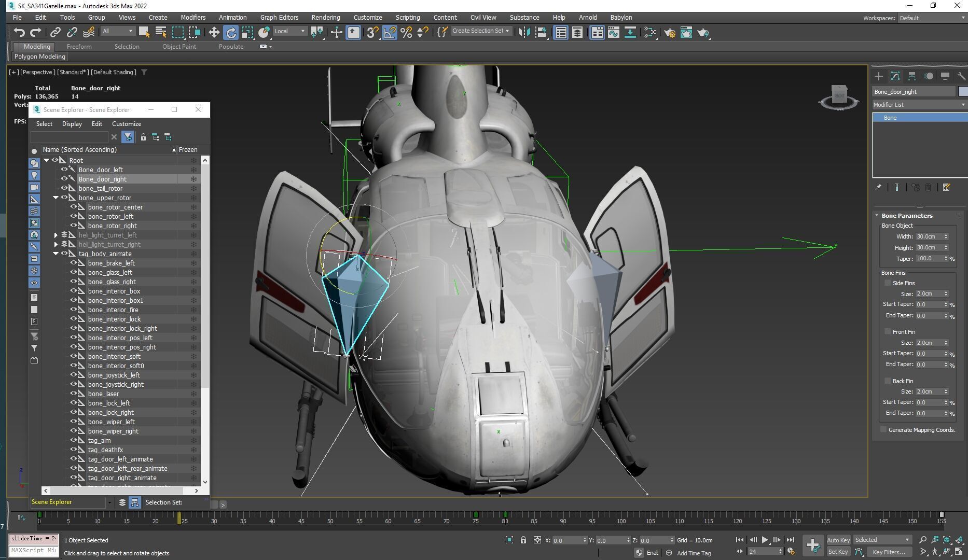Open the Graph Editors menu
This screenshot has height=560, width=968.
[x=279, y=17]
